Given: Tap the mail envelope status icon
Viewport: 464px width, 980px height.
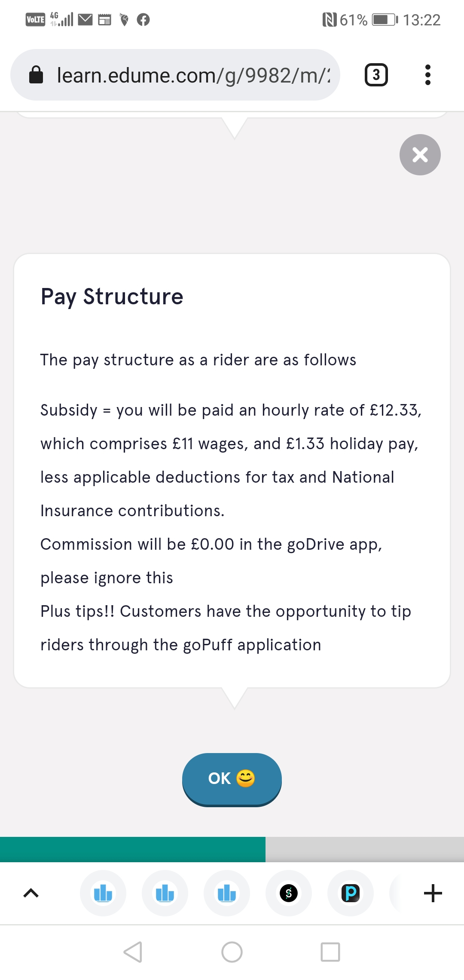Looking at the screenshot, I should pos(85,20).
